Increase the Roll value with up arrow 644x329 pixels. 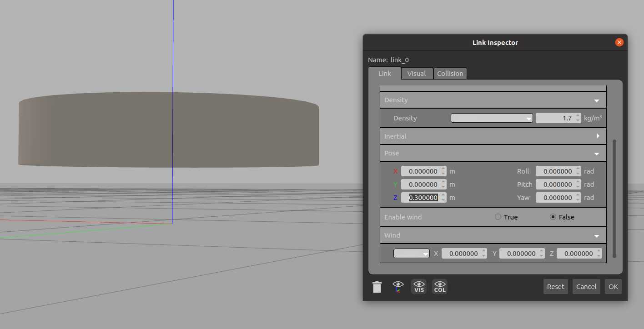pos(578,169)
